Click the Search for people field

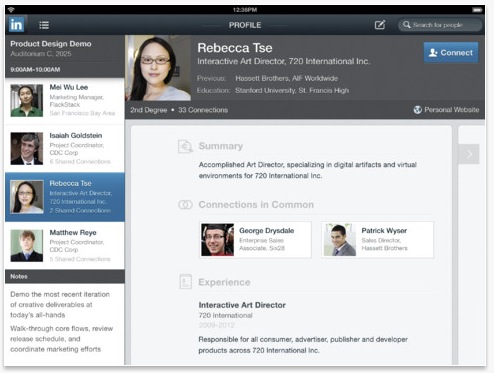[440, 25]
